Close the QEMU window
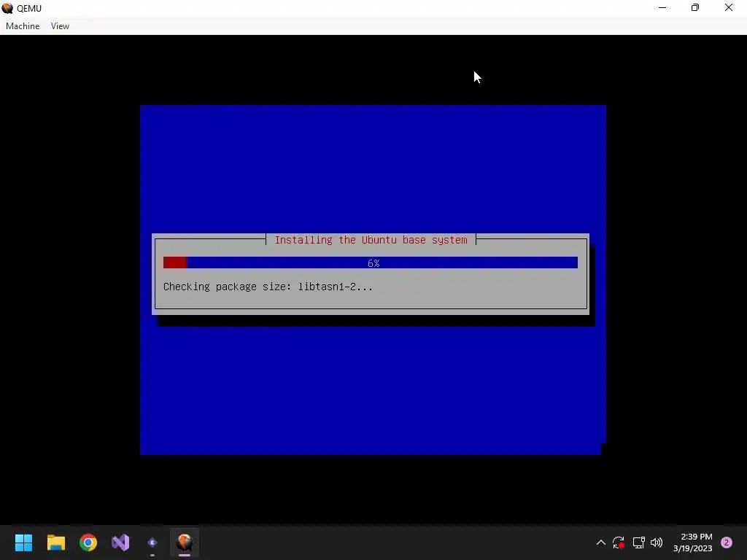 729,8
